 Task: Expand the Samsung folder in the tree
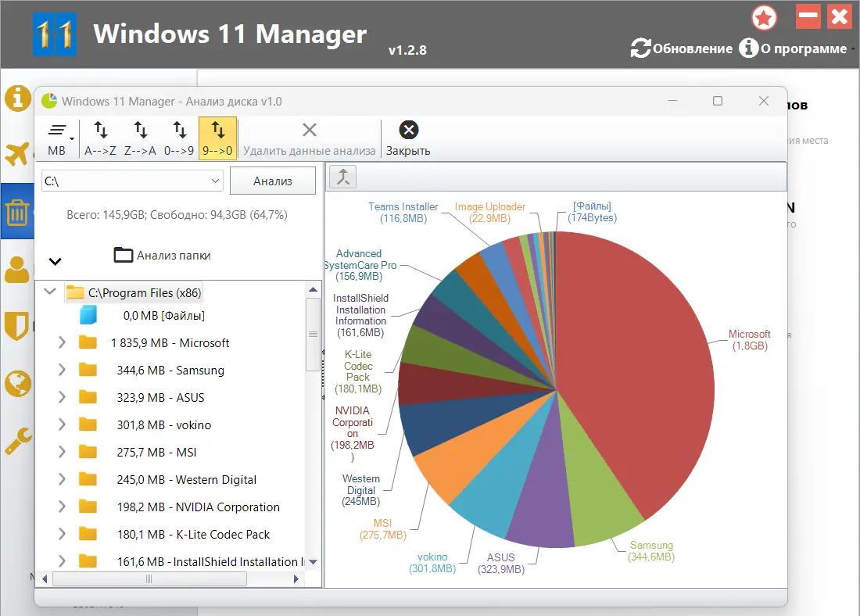pyautogui.click(x=62, y=371)
